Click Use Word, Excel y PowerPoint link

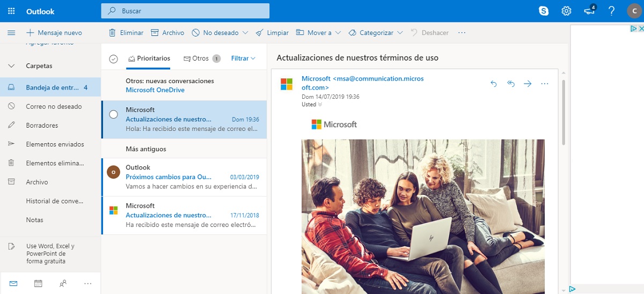(50, 254)
